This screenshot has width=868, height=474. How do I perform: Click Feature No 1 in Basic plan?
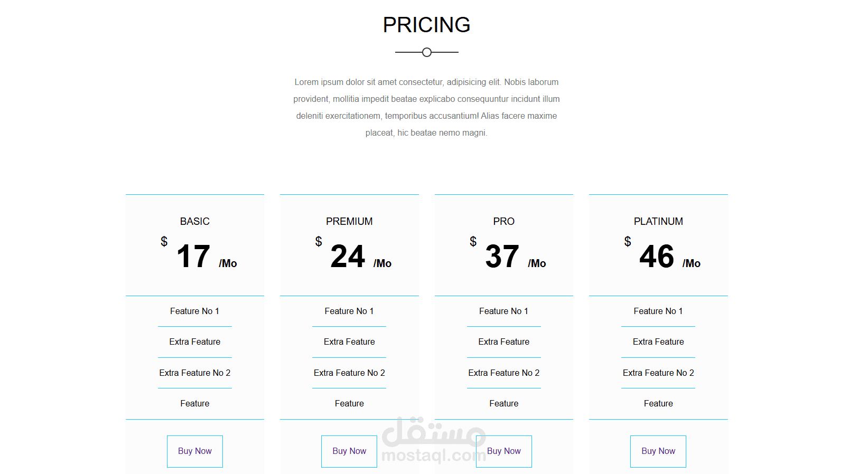[195, 311]
